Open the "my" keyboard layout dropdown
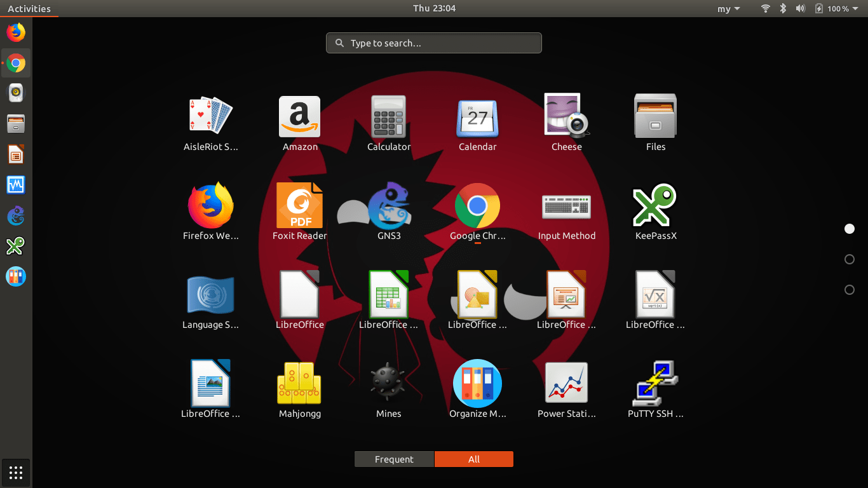This screenshot has height=488, width=868. click(729, 9)
